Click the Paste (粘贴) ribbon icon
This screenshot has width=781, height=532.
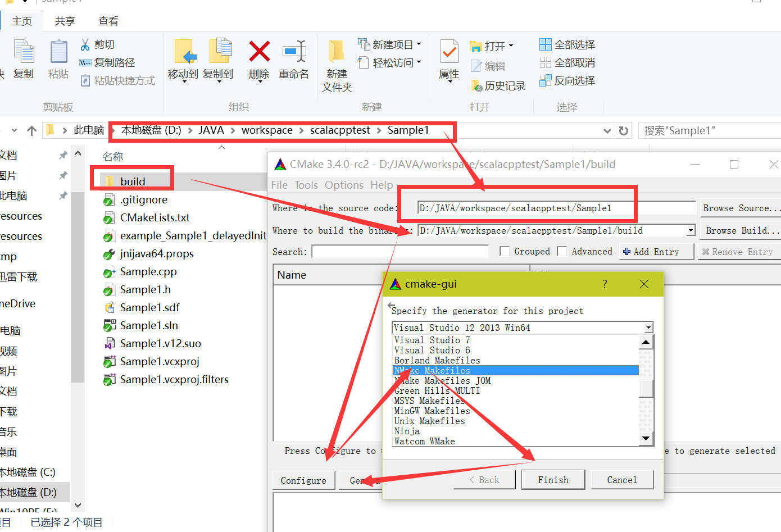(x=58, y=52)
